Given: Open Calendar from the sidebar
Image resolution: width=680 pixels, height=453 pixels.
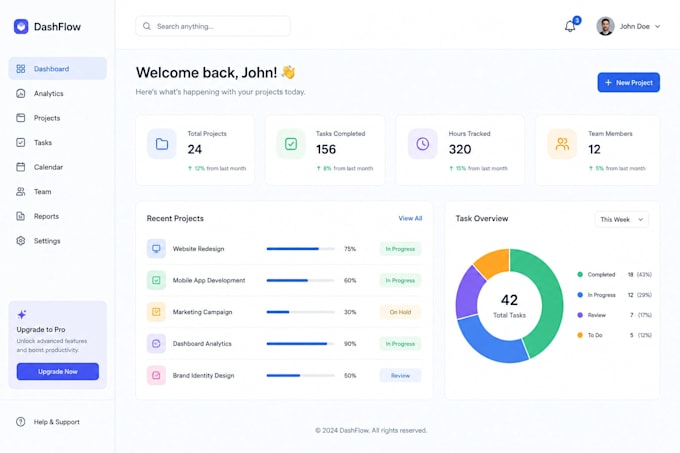Looking at the screenshot, I should point(58,167).
